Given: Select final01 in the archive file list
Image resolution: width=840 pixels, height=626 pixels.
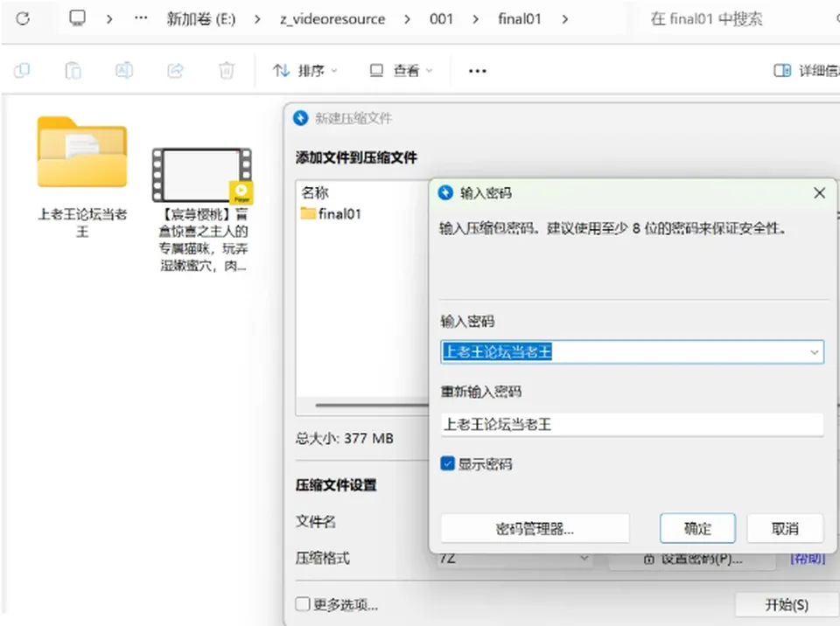Looking at the screenshot, I should click(x=331, y=213).
